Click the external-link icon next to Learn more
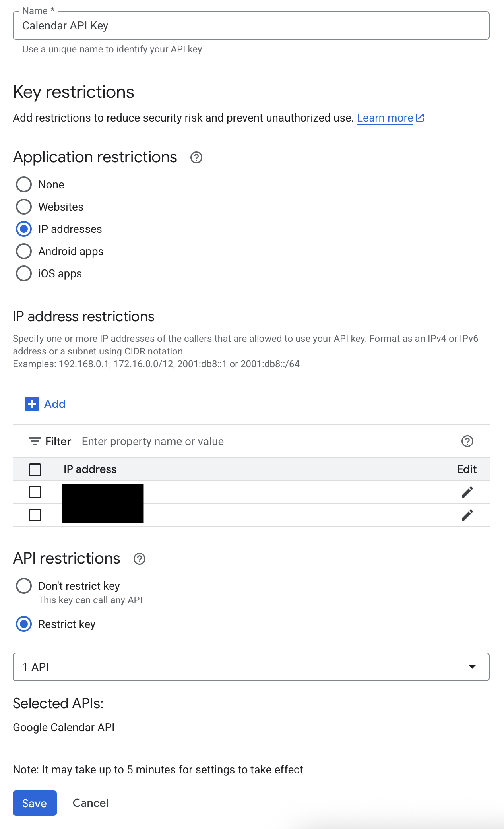The height and width of the screenshot is (829, 504). pos(420,118)
